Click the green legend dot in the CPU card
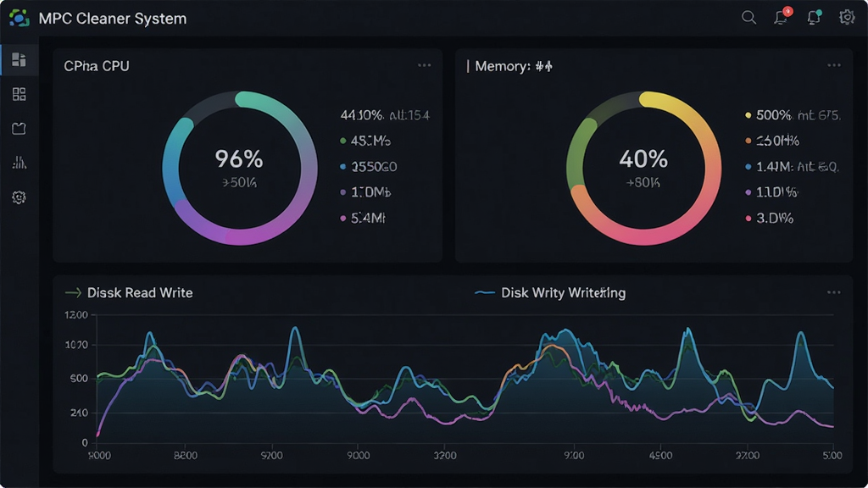 click(343, 141)
